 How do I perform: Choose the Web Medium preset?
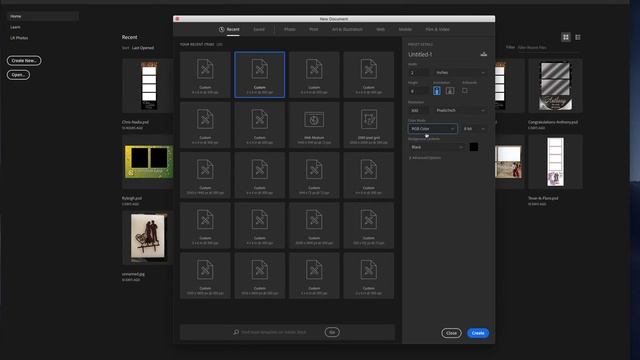pos(314,125)
